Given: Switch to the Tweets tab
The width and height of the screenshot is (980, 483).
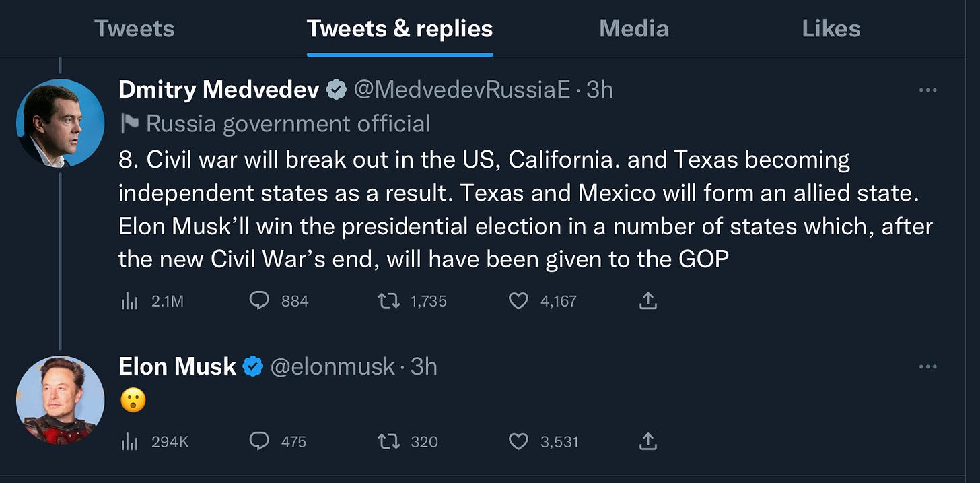Looking at the screenshot, I should [135, 28].
